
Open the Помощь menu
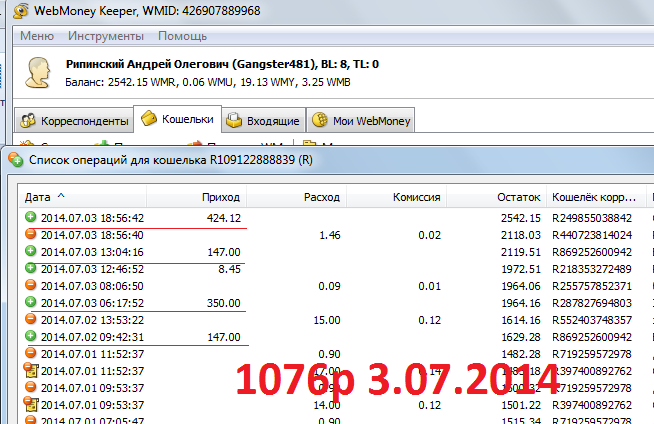pyautogui.click(x=182, y=36)
